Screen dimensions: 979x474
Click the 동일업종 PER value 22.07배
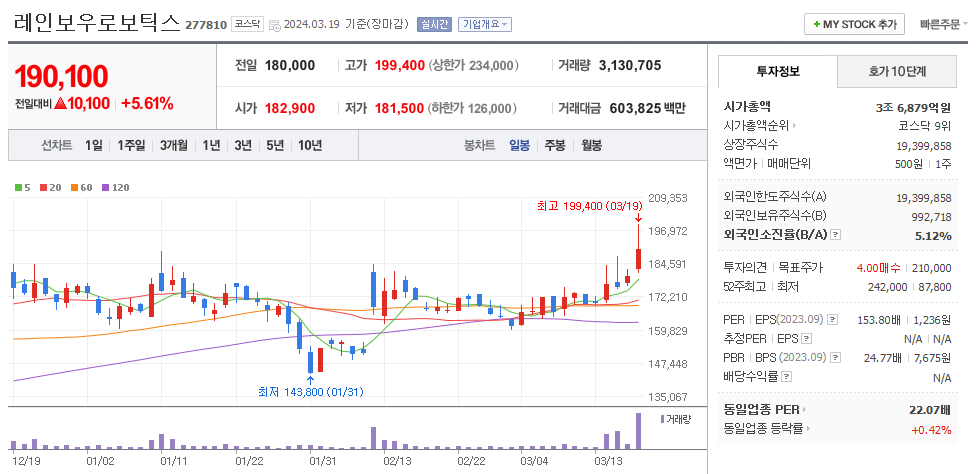tap(930, 410)
